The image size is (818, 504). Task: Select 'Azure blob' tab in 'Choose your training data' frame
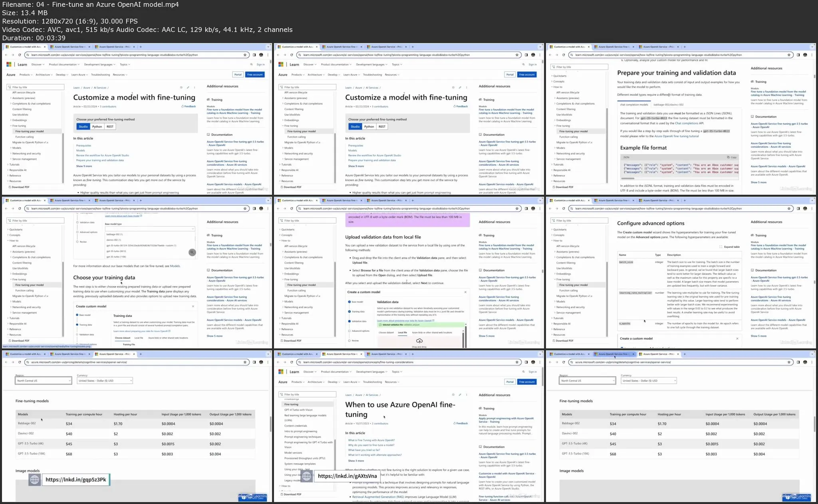168,338
